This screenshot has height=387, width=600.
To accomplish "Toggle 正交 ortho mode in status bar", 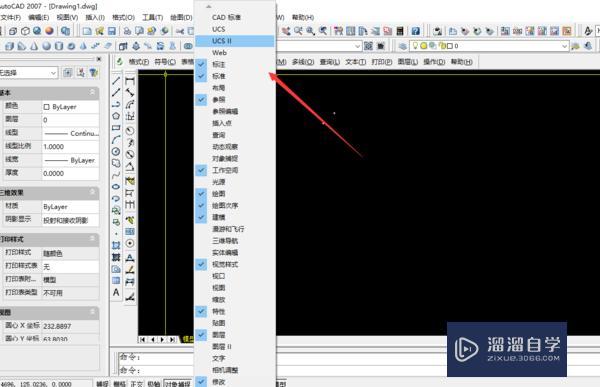I will click(137, 384).
